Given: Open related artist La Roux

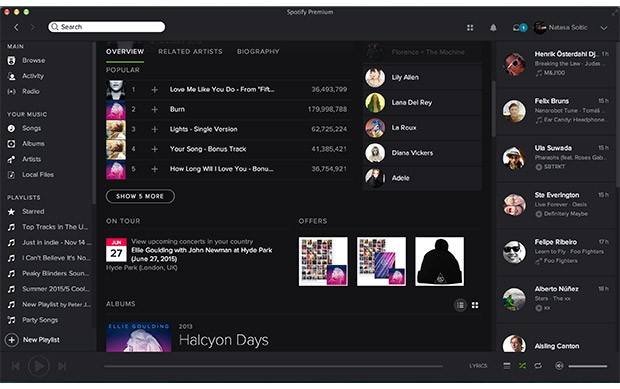Looking at the screenshot, I should coord(422,128).
